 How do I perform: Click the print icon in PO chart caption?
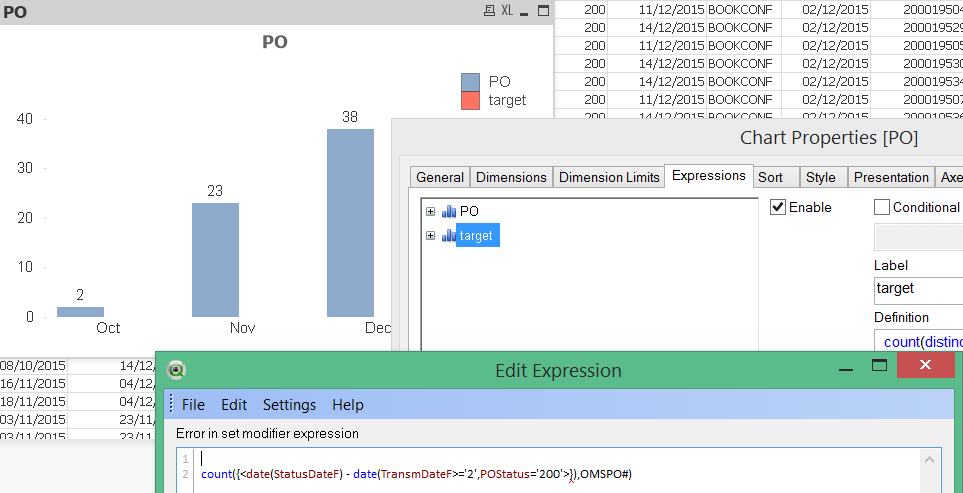(x=489, y=11)
